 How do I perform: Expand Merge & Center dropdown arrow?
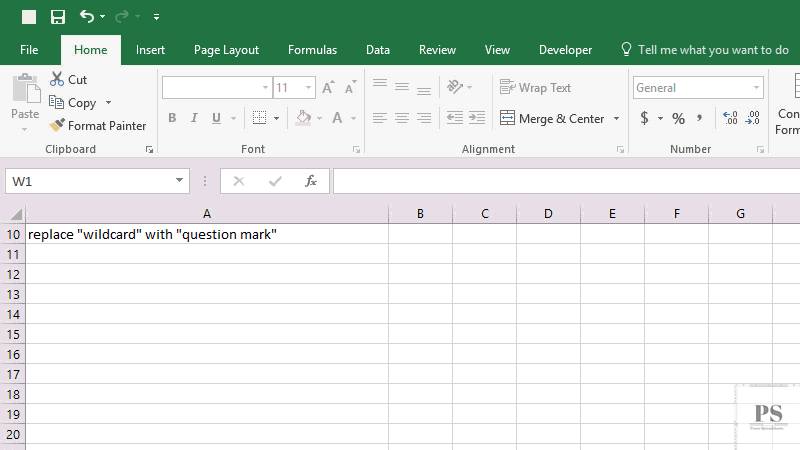pyautogui.click(x=616, y=118)
